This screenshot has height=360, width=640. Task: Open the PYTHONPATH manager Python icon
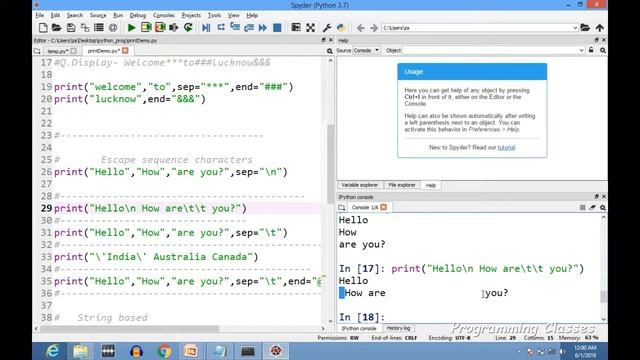(341, 28)
